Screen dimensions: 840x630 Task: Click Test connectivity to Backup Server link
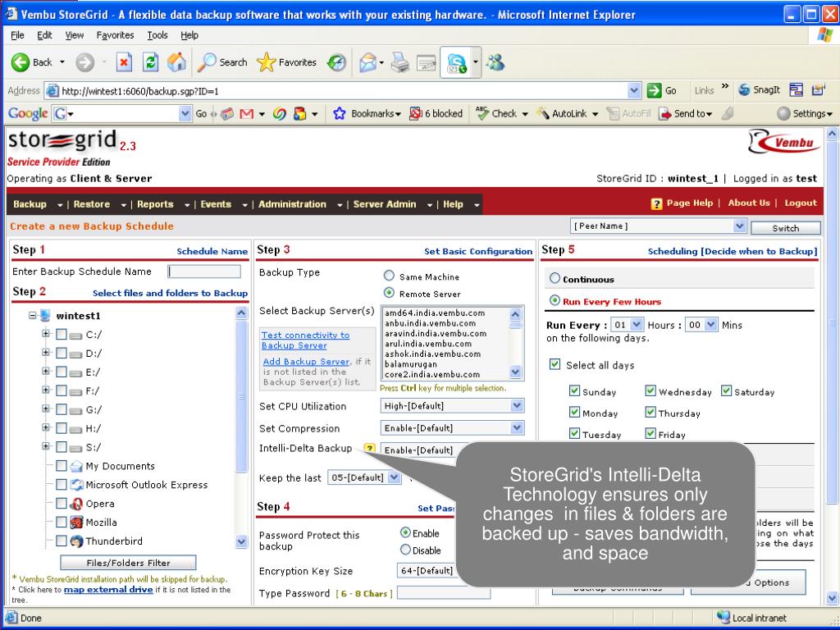pyautogui.click(x=305, y=340)
